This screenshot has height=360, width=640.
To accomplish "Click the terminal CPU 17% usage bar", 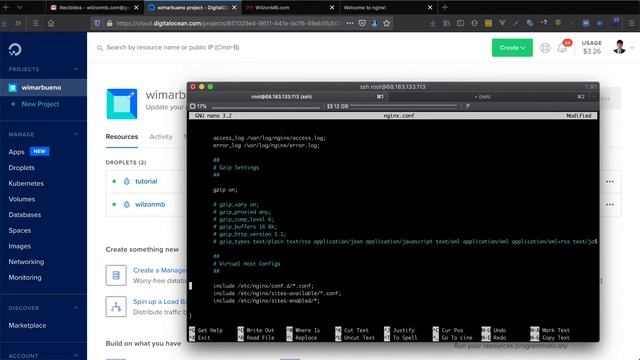I will click(255, 107).
